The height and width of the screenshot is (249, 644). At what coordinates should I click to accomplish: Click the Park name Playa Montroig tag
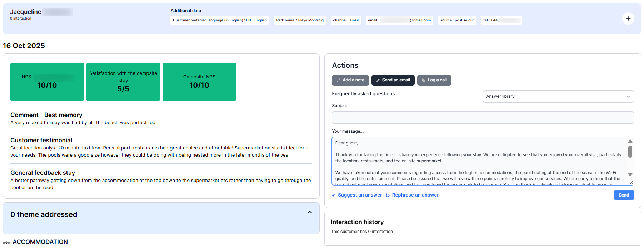click(x=300, y=20)
